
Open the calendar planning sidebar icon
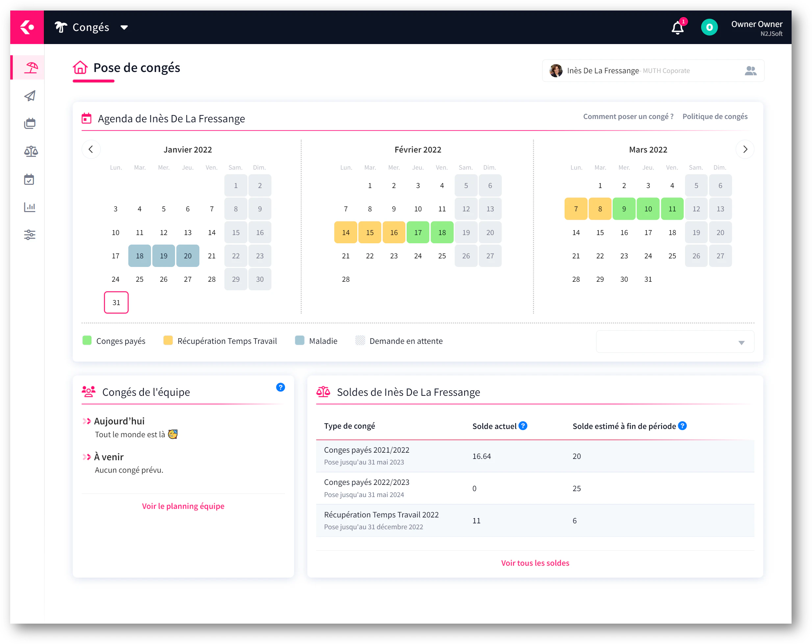(31, 124)
